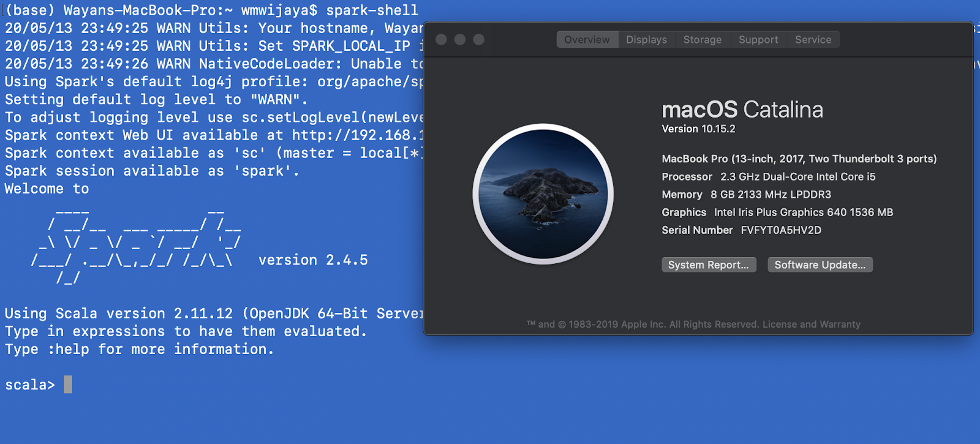980x444 pixels.
Task: Open the Displays tab
Action: 646,40
